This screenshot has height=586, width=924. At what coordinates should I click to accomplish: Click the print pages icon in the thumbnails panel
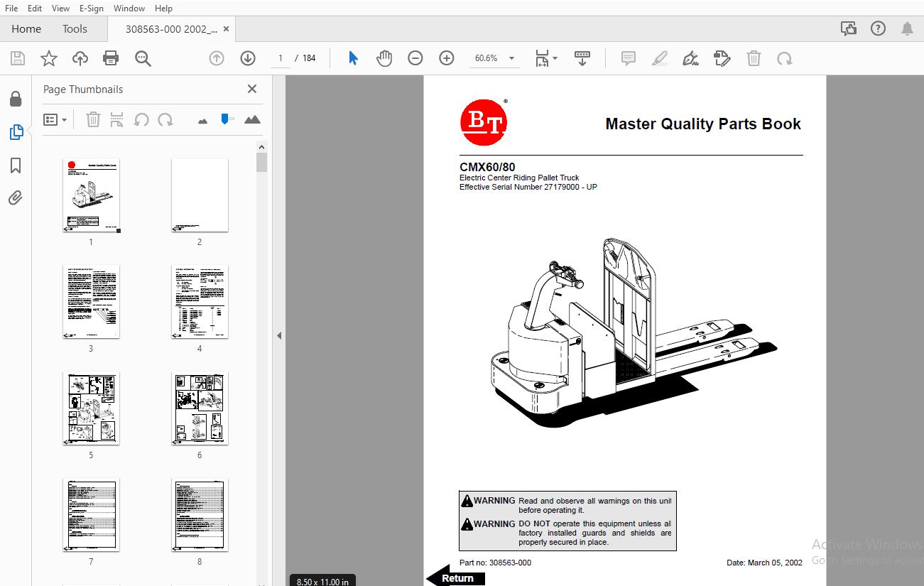[117, 119]
